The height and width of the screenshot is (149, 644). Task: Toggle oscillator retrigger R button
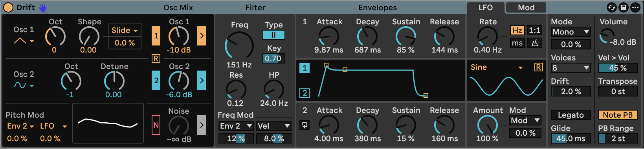pyautogui.click(x=156, y=58)
